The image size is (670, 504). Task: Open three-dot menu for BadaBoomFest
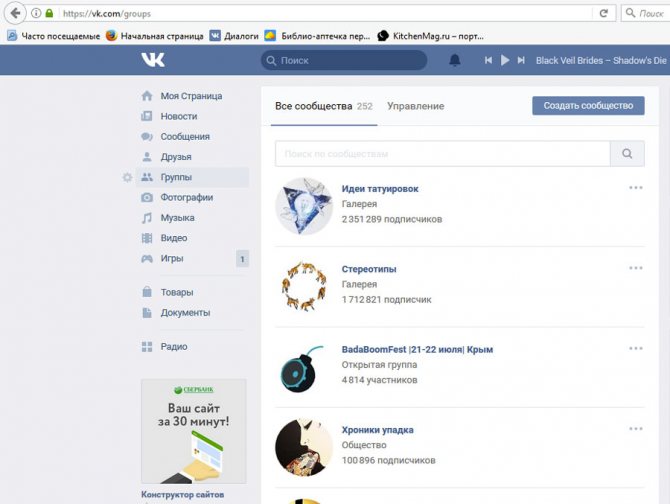point(635,348)
